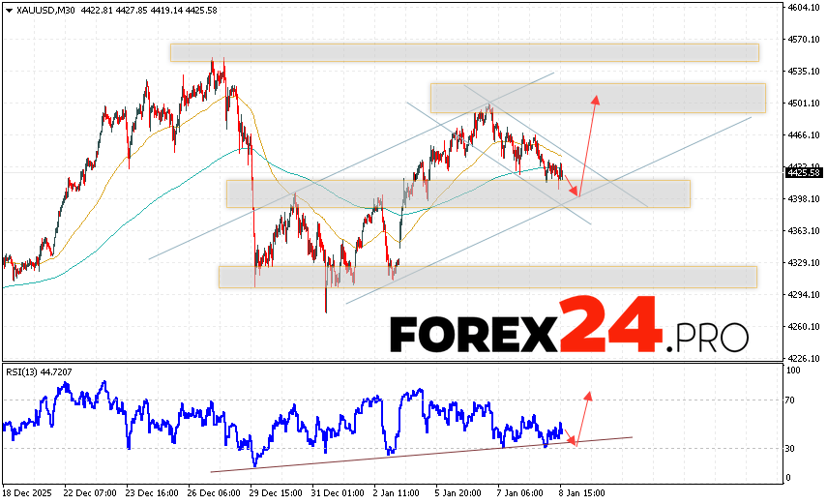Click the OHLC values 4422.81 4427.85 4419.14 4425.58
The image size is (827, 504).
149,10
